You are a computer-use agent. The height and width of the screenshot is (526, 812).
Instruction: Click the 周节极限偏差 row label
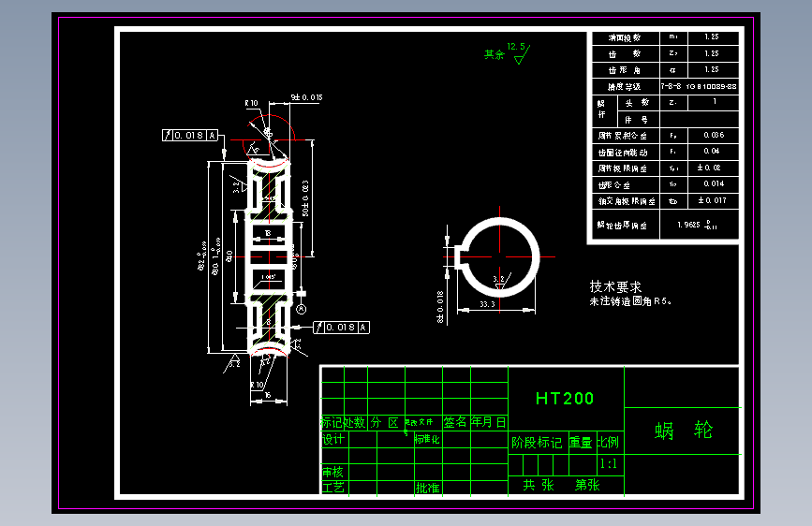pyautogui.click(x=623, y=168)
